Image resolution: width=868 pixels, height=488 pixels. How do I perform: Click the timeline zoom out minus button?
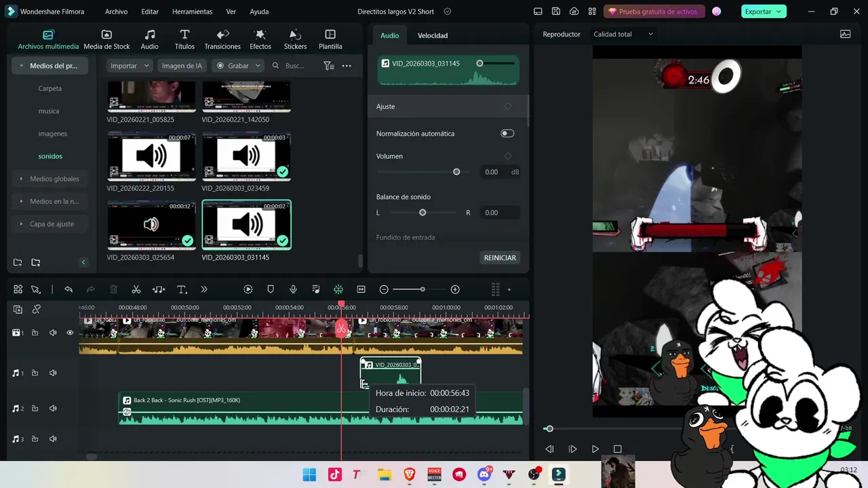[x=384, y=289]
